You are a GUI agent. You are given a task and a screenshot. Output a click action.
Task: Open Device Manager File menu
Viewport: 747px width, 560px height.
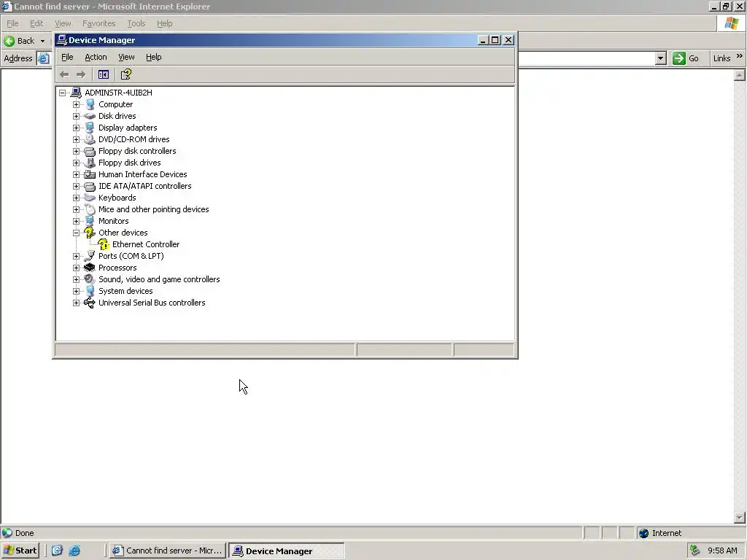(67, 57)
